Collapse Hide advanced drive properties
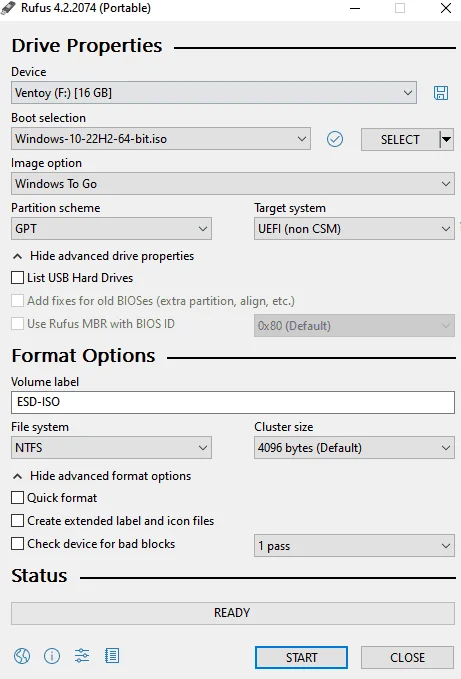The width and height of the screenshot is (461, 679). (103, 256)
